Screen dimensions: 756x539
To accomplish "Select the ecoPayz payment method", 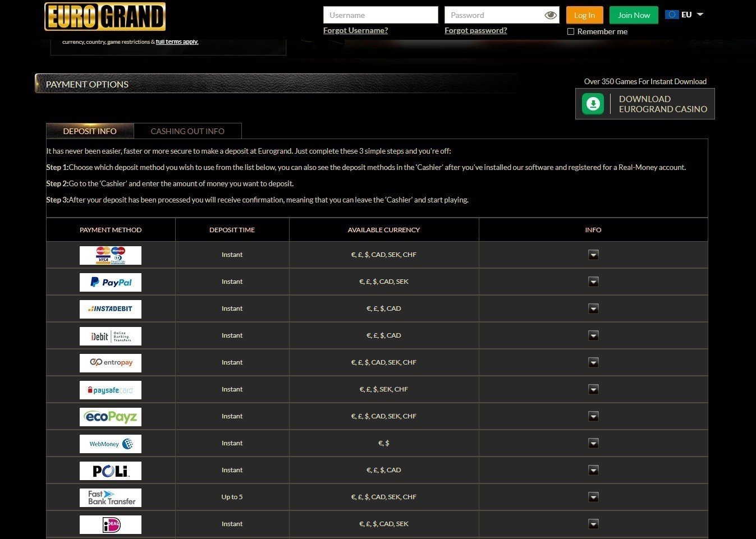I will coord(110,416).
